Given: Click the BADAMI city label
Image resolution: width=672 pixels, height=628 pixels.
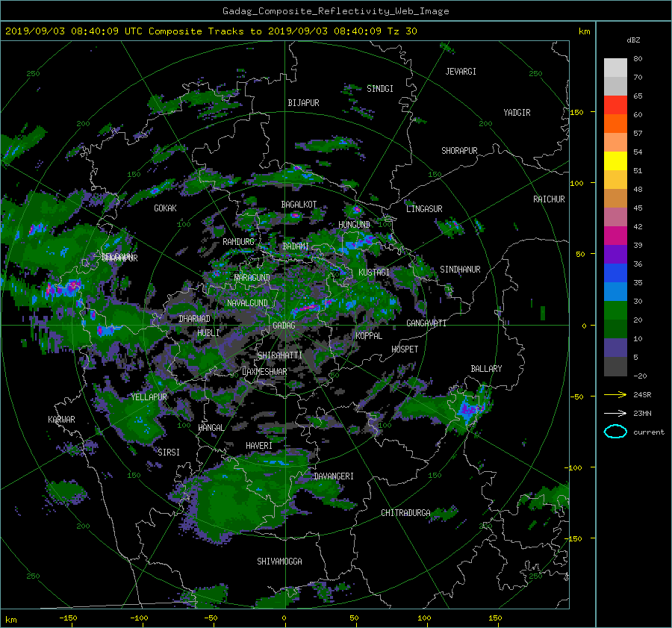Looking at the screenshot, I should 296,246.
